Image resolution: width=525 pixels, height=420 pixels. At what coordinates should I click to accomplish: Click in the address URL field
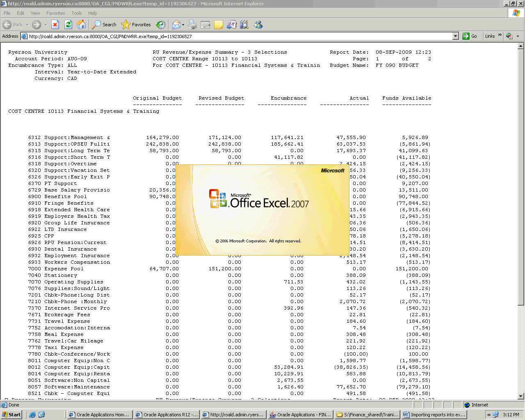click(x=238, y=36)
